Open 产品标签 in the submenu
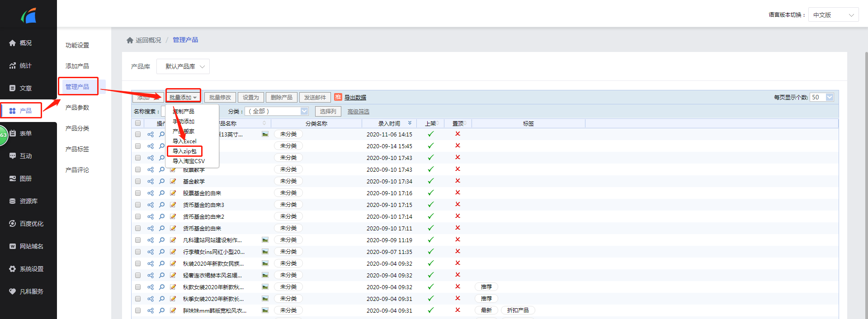This screenshot has width=868, height=319. tap(77, 149)
